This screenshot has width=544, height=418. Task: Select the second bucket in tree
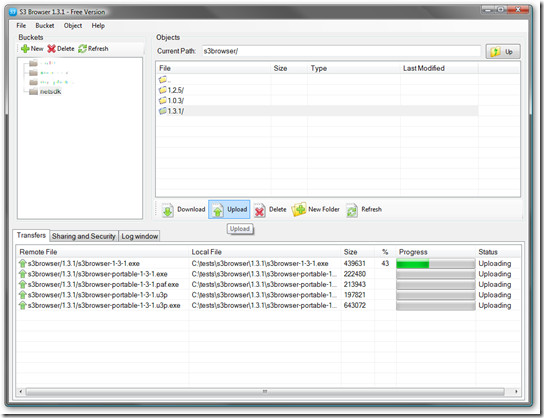coord(54,73)
